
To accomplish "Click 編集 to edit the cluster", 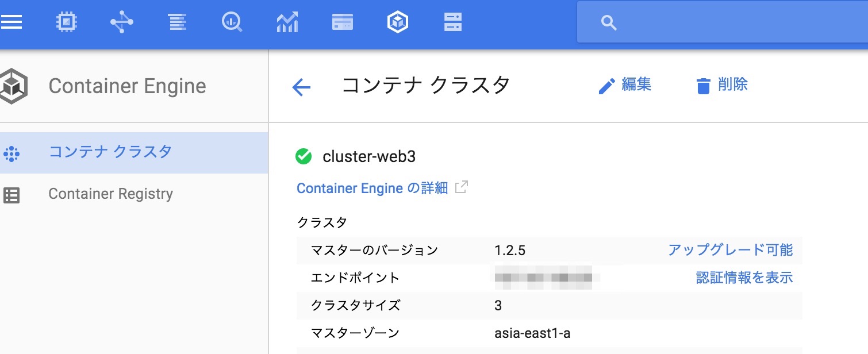I will point(626,84).
